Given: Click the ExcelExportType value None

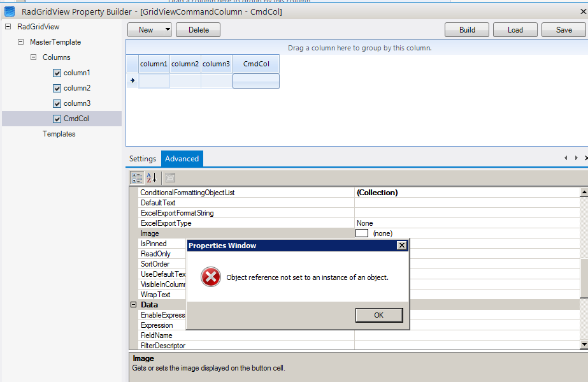Looking at the screenshot, I should point(365,223).
